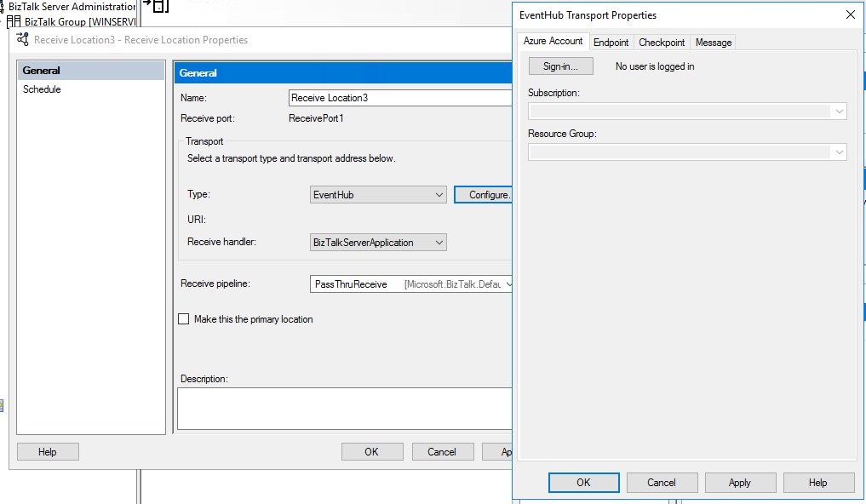The image size is (866, 504).
Task: Click the Sign-in button
Action: pyautogui.click(x=560, y=66)
